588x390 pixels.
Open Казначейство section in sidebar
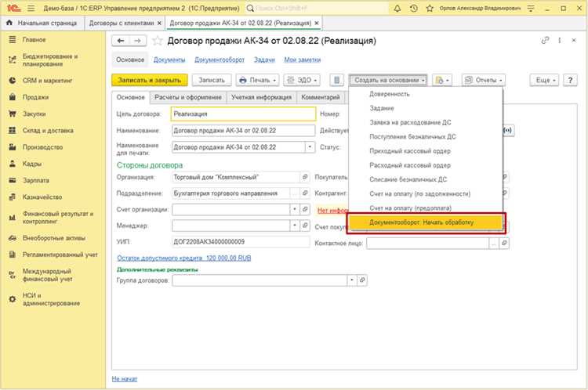coord(42,197)
